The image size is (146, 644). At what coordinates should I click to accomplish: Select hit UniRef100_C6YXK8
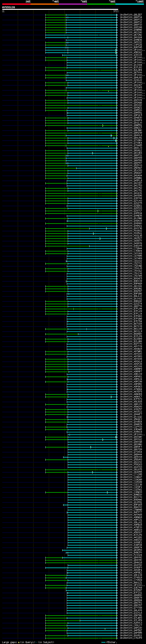pos(131,254)
